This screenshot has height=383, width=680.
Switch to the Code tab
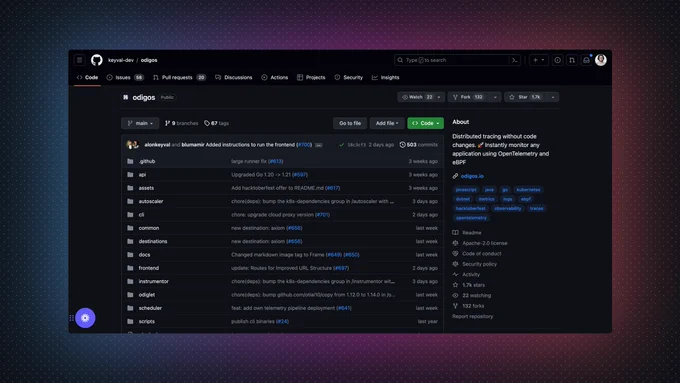(87, 78)
